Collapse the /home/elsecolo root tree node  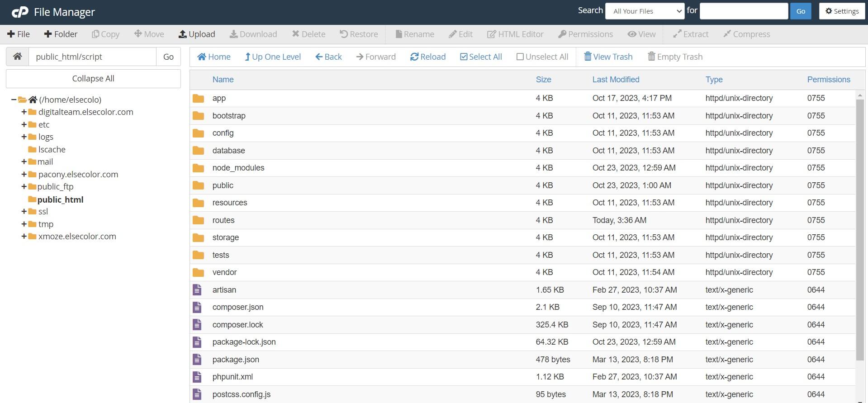point(14,100)
